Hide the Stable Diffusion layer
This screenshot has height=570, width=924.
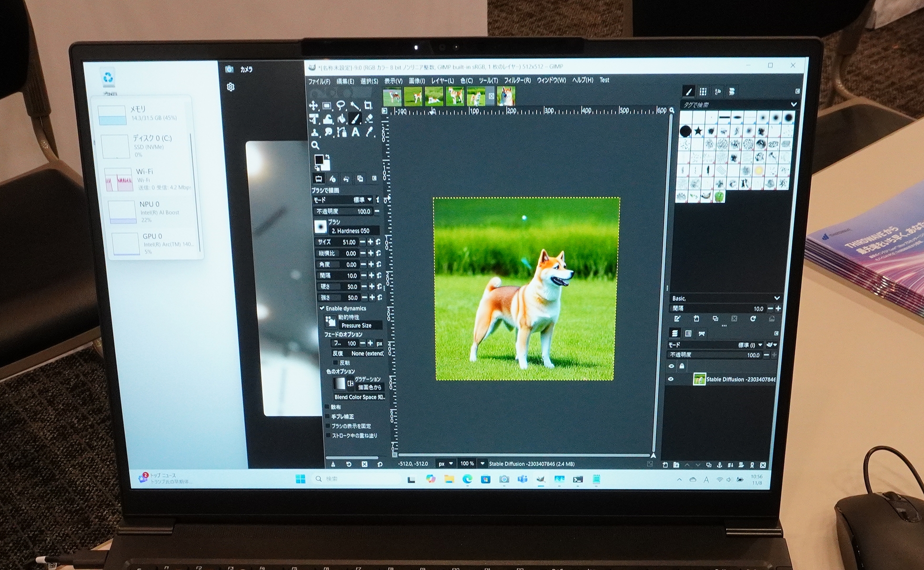point(671,380)
